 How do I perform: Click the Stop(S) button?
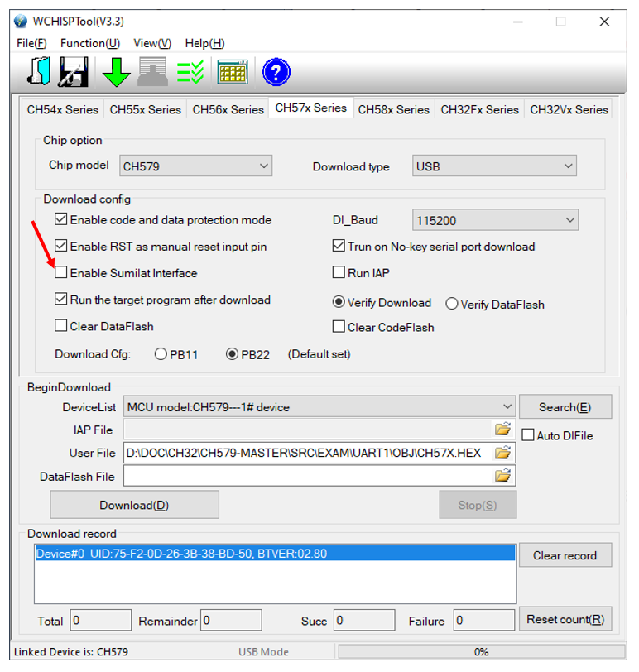[x=478, y=505]
